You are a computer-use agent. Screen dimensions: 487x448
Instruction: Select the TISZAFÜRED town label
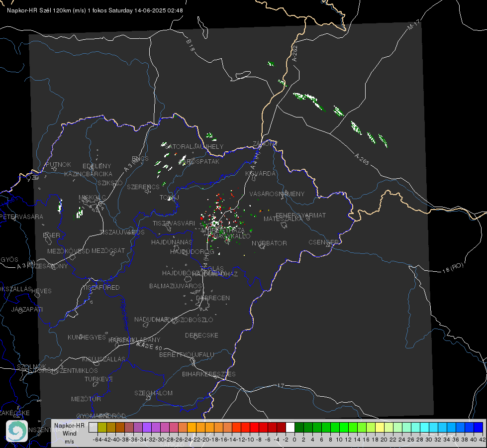101,288
